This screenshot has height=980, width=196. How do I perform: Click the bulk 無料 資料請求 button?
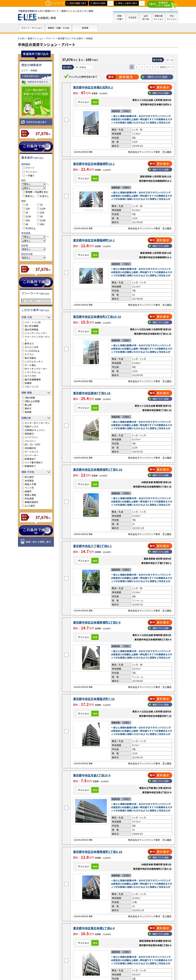tap(122, 77)
